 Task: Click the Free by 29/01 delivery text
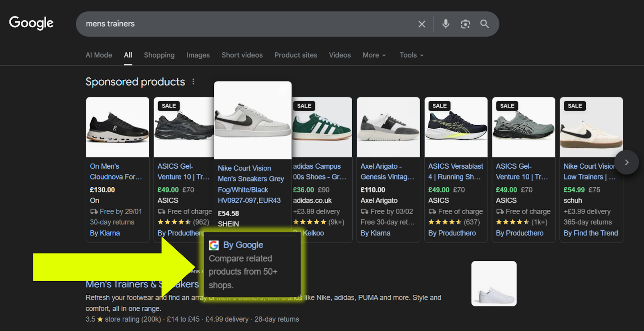click(x=116, y=211)
